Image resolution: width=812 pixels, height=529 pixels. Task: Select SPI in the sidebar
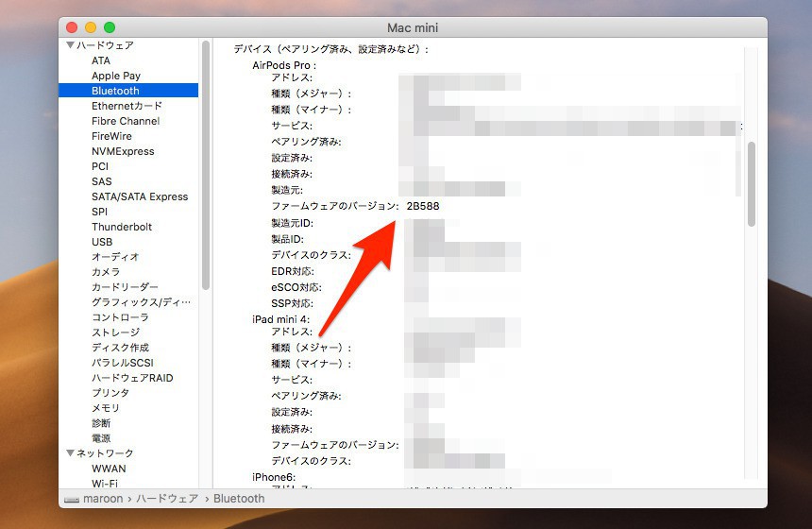pos(99,212)
